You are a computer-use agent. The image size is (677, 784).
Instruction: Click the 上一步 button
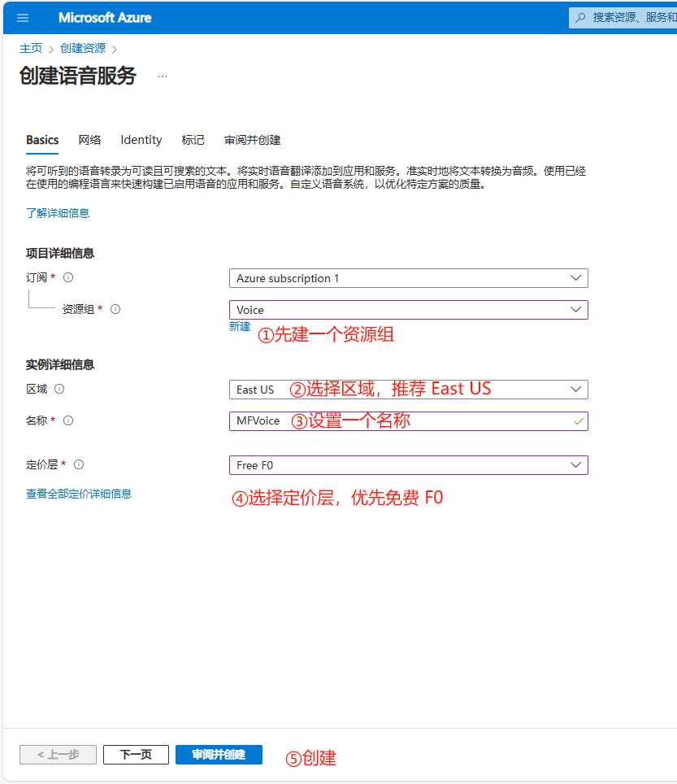coord(58,755)
